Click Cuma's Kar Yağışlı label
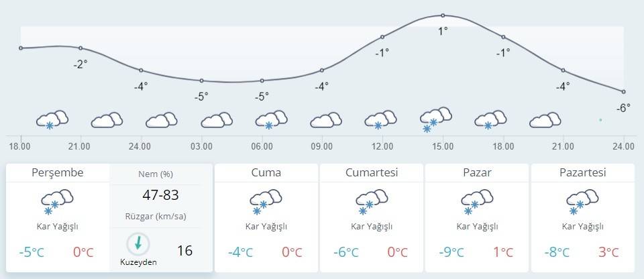This screenshot has width=644, height=279. pyautogui.click(x=266, y=227)
